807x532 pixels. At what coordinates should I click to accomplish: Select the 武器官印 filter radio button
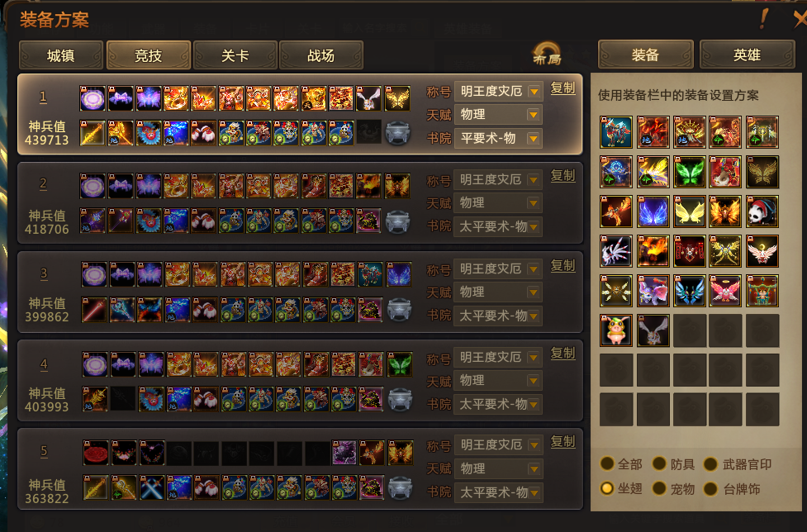click(x=710, y=464)
